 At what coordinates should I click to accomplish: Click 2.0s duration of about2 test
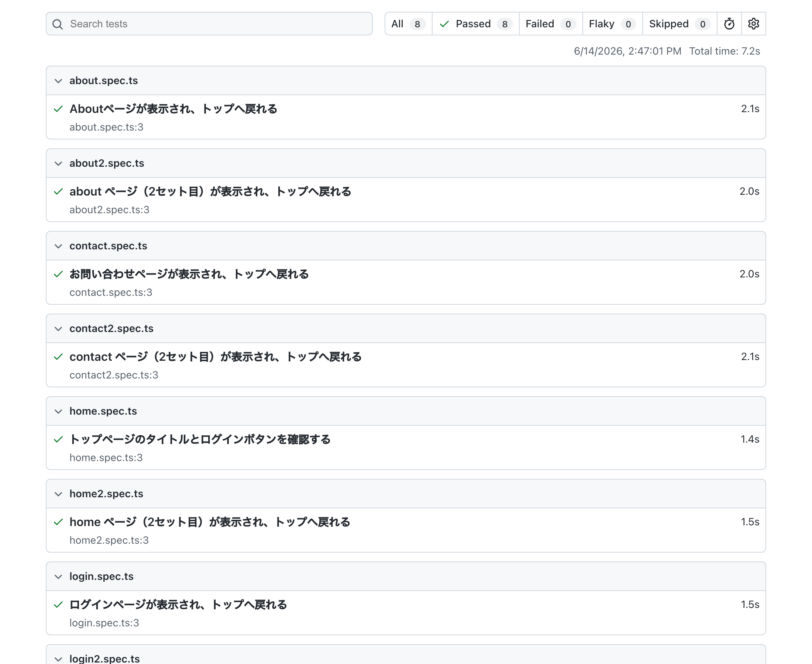[749, 191]
